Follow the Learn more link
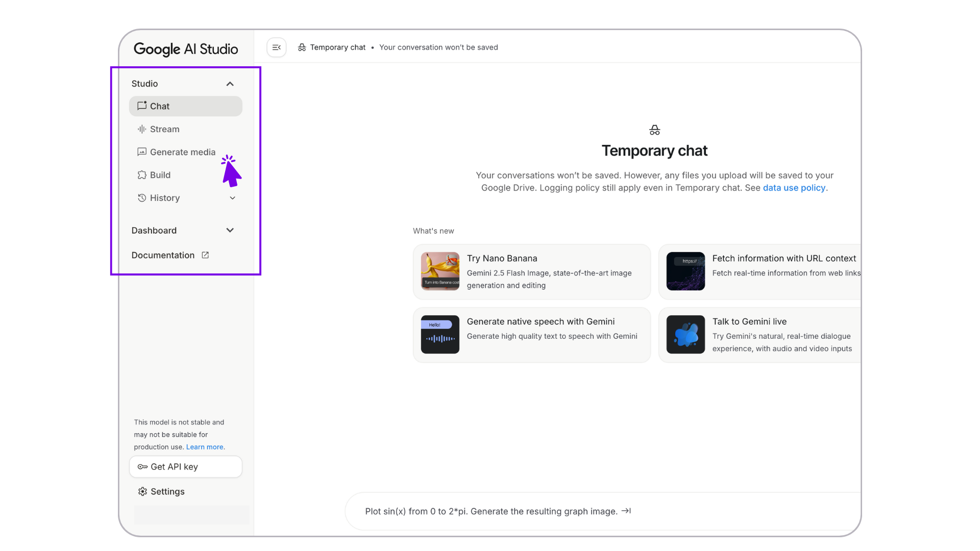Image resolution: width=980 pixels, height=551 pixels. click(x=204, y=447)
